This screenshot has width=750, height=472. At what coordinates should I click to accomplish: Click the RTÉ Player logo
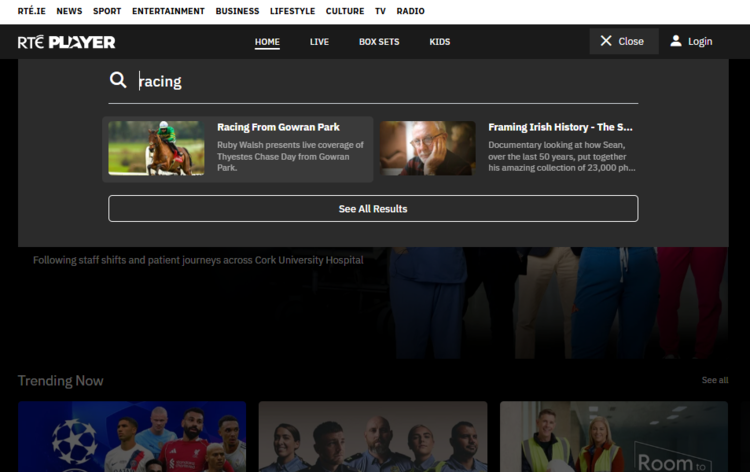click(66, 42)
